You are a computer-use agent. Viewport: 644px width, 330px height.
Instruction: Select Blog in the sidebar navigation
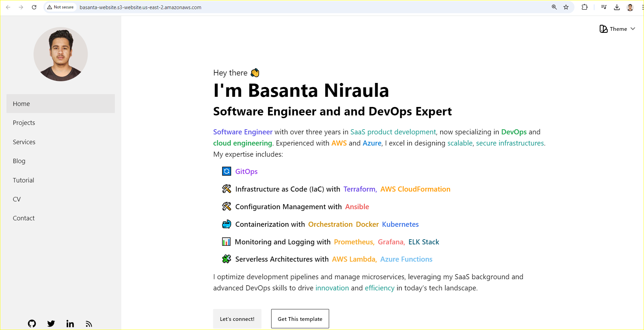[x=19, y=161]
